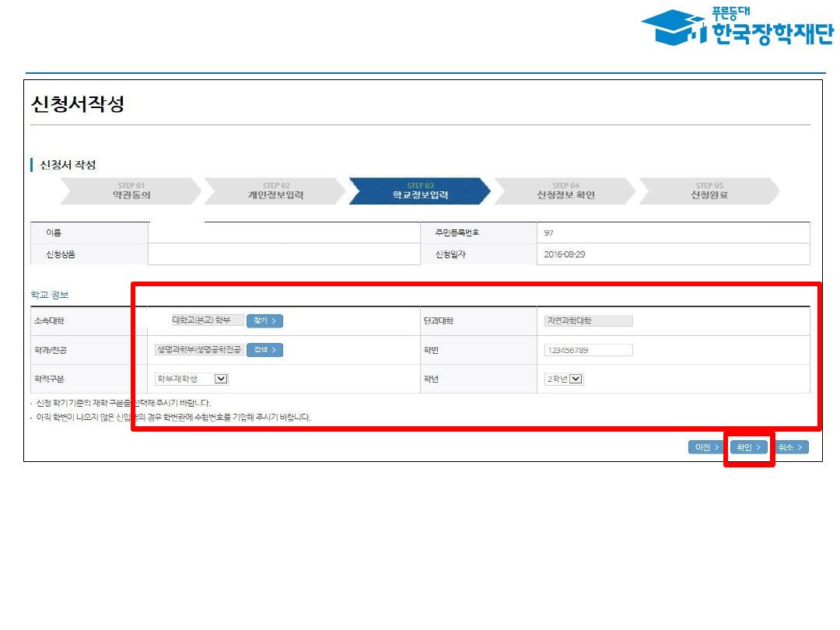
Task: Jump to STEP 04 신청정보 확인
Action: pos(565,191)
